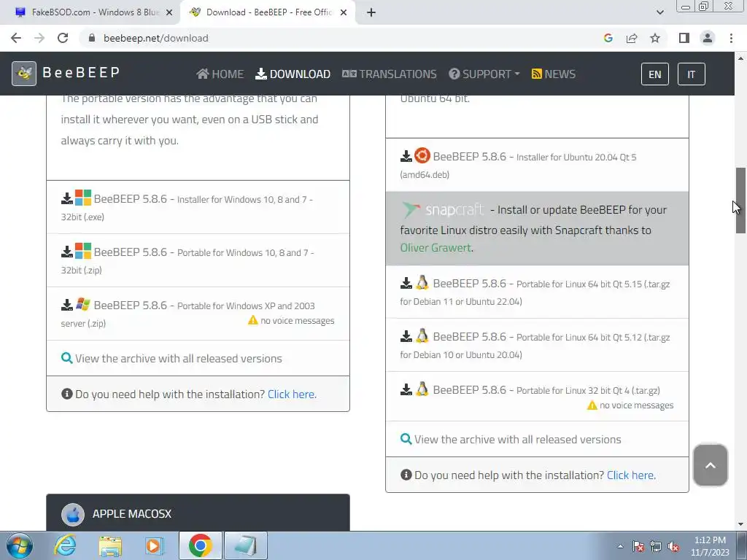The height and width of the screenshot is (560, 747).
Task: Click the Google icon in address bar
Action: click(x=608, y=38)
